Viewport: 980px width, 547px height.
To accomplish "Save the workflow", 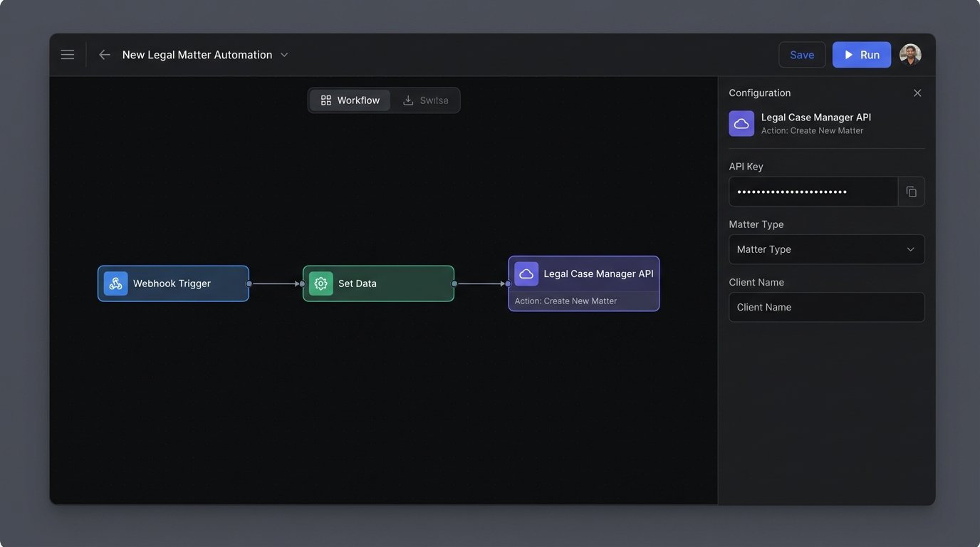I will pyautogui.click(x=802, y=55).
